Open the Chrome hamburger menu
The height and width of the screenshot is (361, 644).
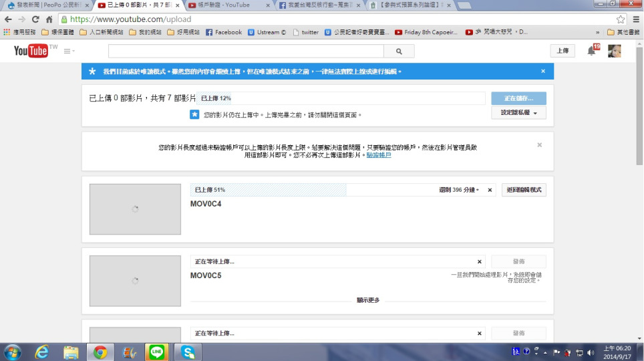(636, 19)
